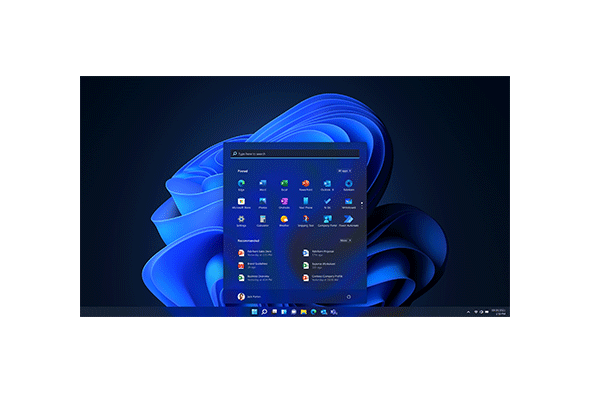Open the Settings gear app
The width and height of the screenshot is (600, 400).
point(241,221)
